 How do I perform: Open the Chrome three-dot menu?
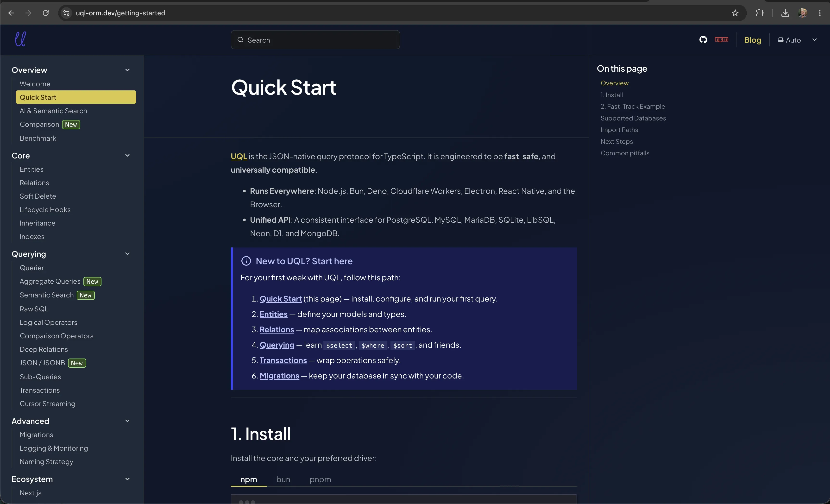click(820, 13)
